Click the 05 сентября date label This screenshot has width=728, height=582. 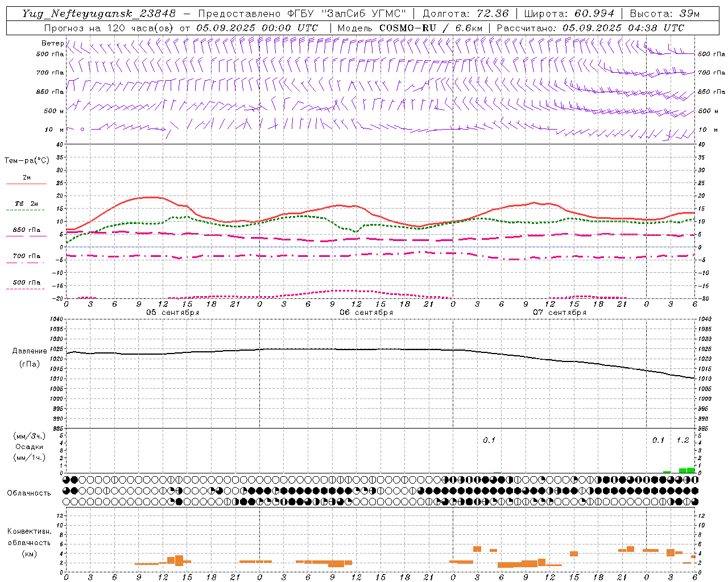pos(173,313)
